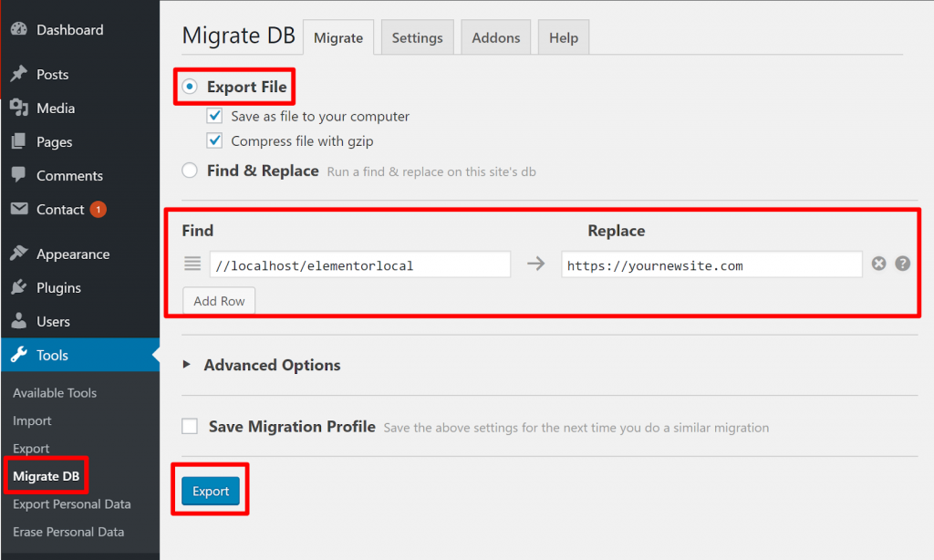Viewport: 934px width, 560px height.
Task: Click the help question mark icon
Action: (902, 264)
